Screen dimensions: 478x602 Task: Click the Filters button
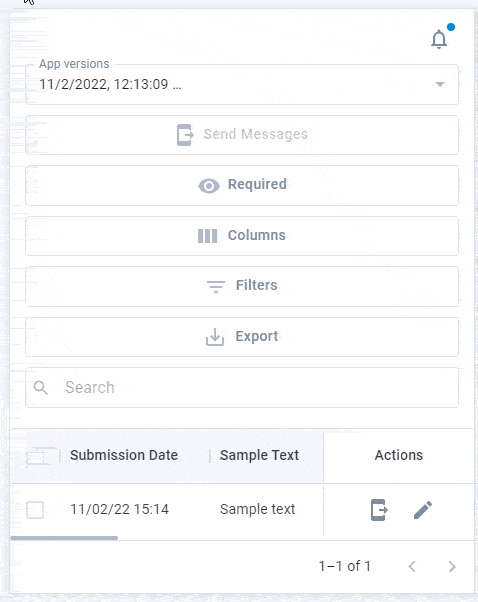pyautogui.click(x=242, y=286)
